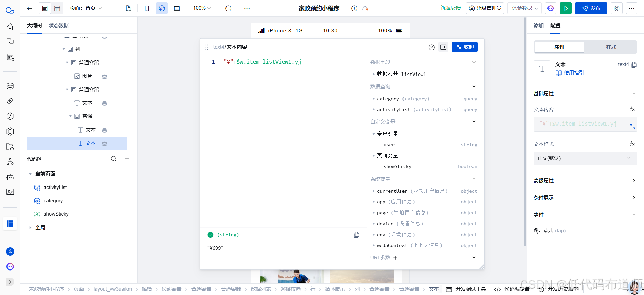Toggle the side panel in expression editor

[x=443, y=47]
